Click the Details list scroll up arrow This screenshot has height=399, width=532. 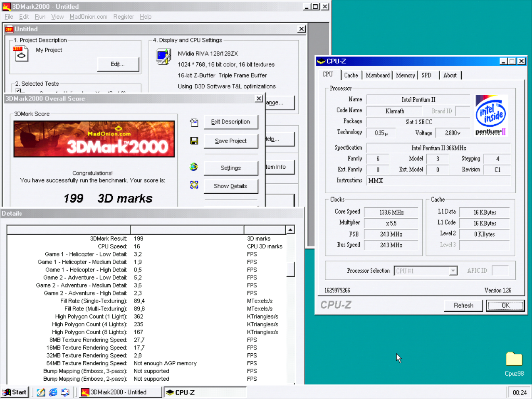290,230
